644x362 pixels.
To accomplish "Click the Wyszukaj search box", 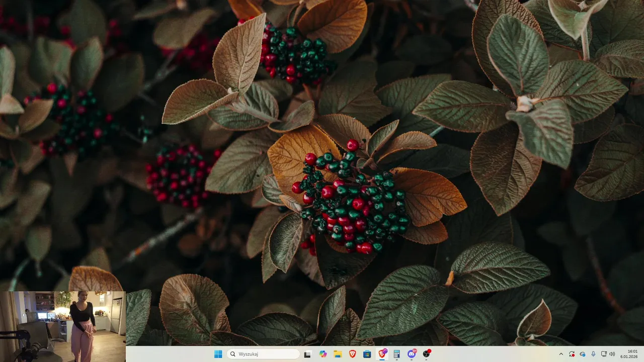I will point(264,354).
